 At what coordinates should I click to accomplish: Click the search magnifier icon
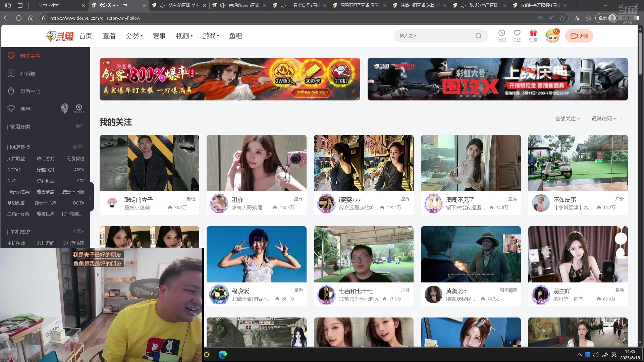pyautogui.click(x=479, y=36)
